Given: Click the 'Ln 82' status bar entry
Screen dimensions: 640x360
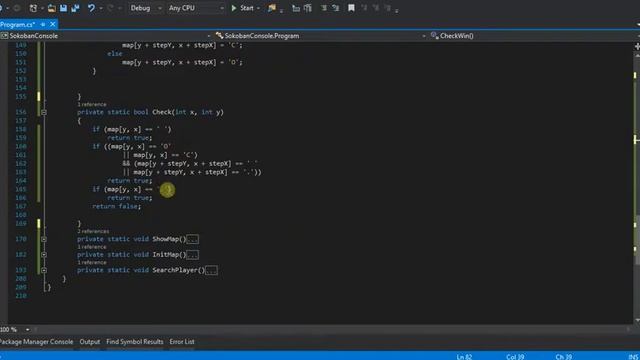Looking at the screenshot, I should coord(464,357).
